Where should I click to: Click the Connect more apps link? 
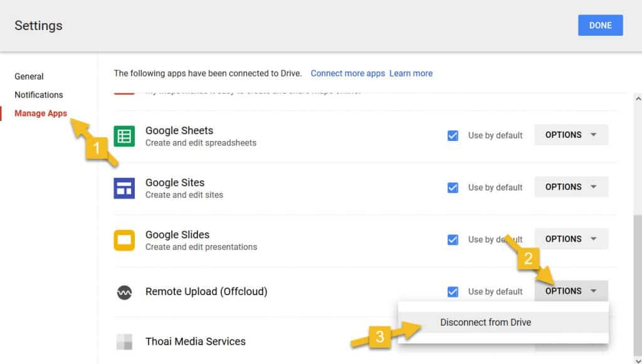pos(348,73)
